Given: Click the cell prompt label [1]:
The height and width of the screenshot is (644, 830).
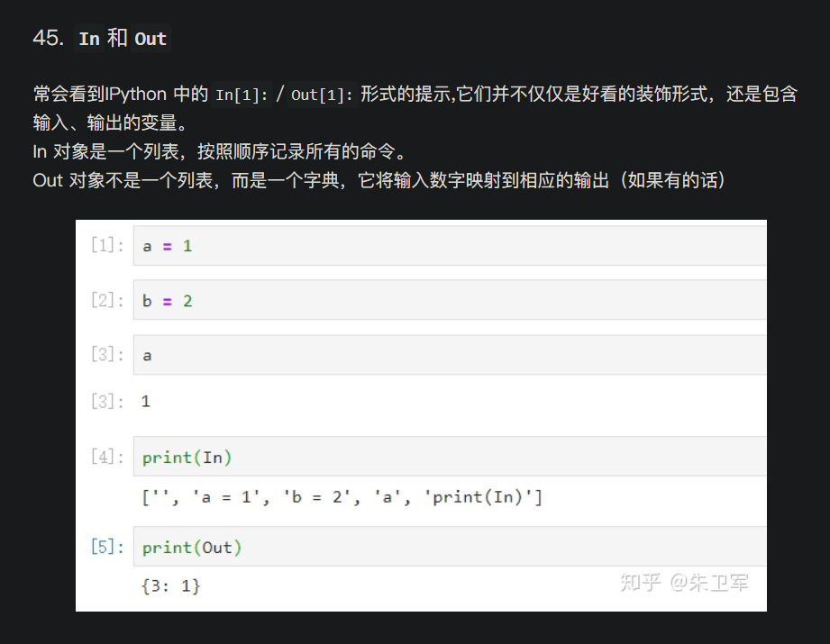Looking at the screenshot, I should [105, 245].
